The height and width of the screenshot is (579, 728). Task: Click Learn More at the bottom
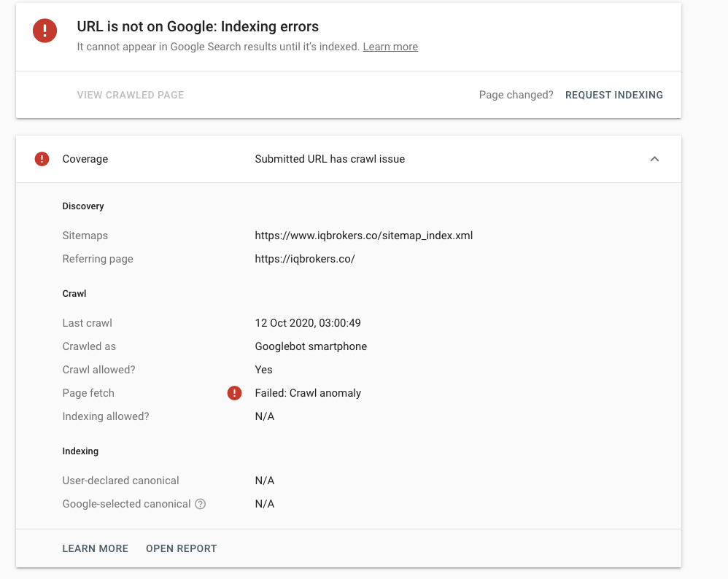(96, 548)
